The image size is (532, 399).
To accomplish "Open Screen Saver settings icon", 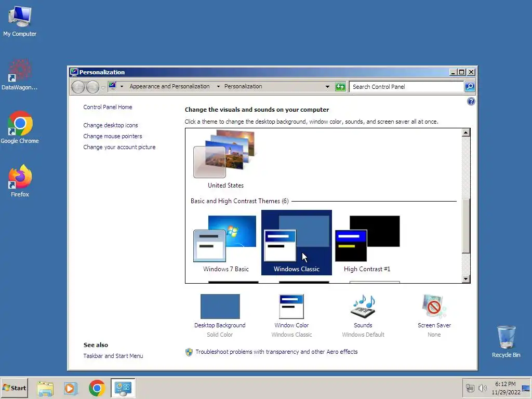I will [x=434, y=307].
